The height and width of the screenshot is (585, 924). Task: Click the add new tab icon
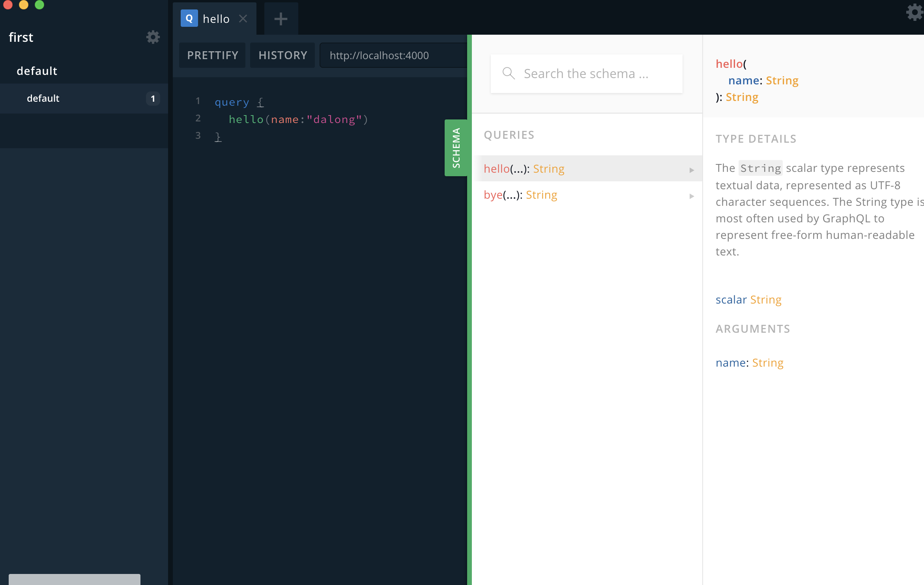pos(281,19)
